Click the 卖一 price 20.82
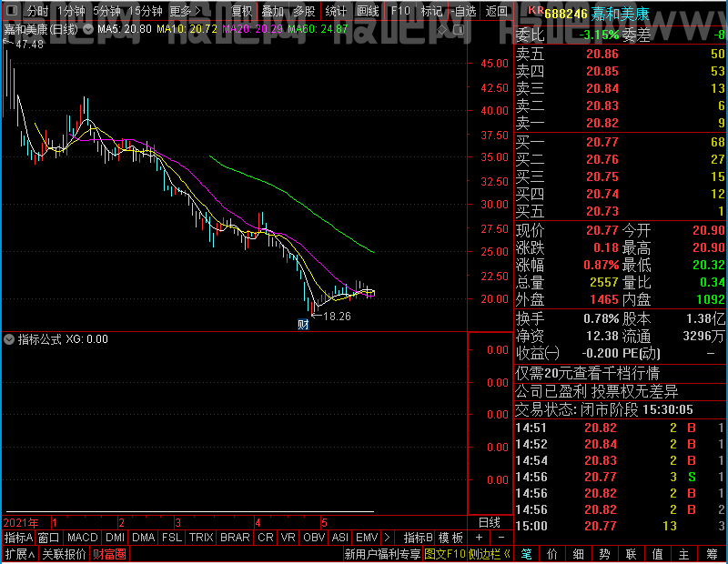The image size is (728, 564). point(602,123)
